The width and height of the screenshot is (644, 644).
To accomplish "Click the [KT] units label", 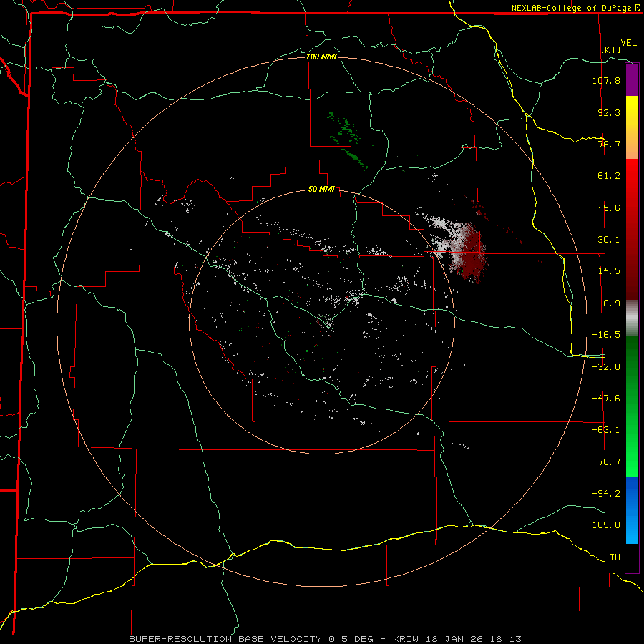I will click(611, 49).
